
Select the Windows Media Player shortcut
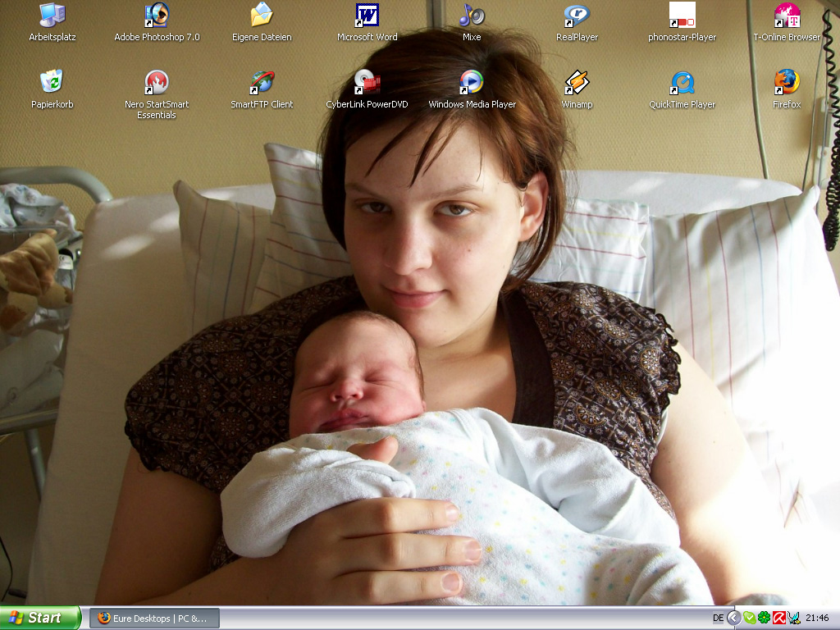coord(472,82)
